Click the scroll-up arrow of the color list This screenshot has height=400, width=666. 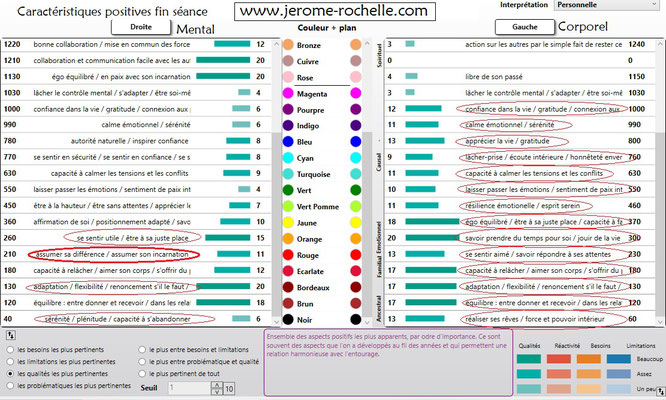[x=367, y=44]
